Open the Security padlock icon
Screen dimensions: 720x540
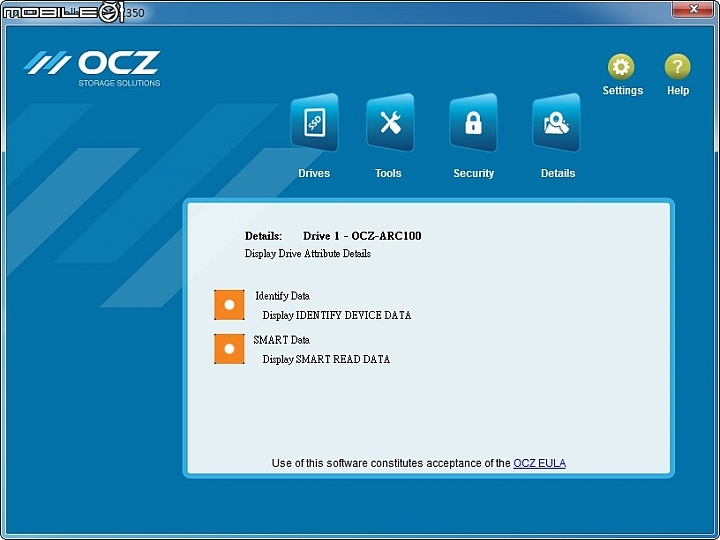click(x=473, y=123)
